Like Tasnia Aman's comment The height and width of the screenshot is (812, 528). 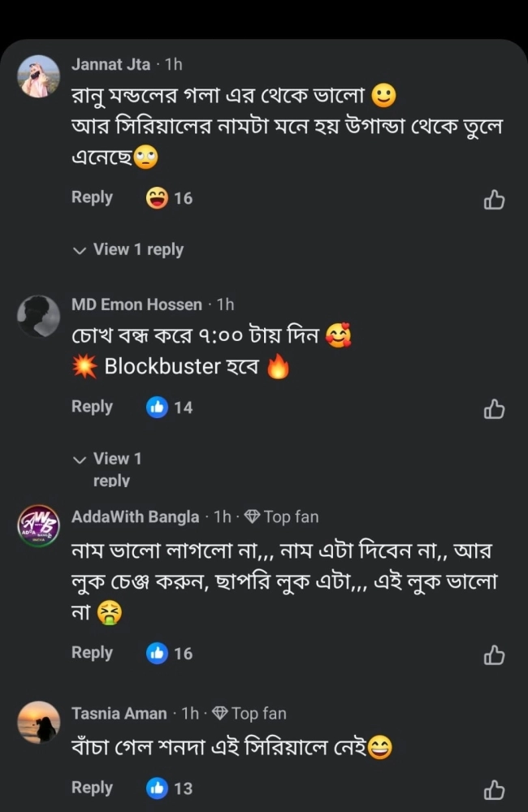[494, 789]
